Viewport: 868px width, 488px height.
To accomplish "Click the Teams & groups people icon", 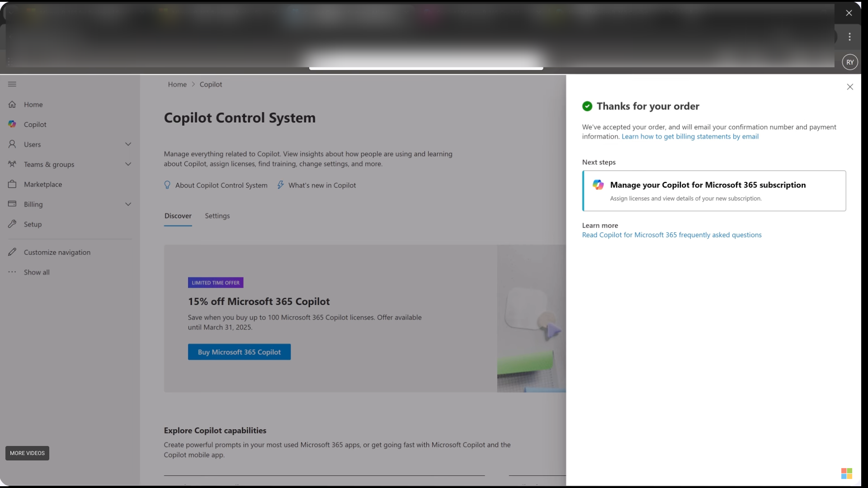I will [x=12, y=164].
